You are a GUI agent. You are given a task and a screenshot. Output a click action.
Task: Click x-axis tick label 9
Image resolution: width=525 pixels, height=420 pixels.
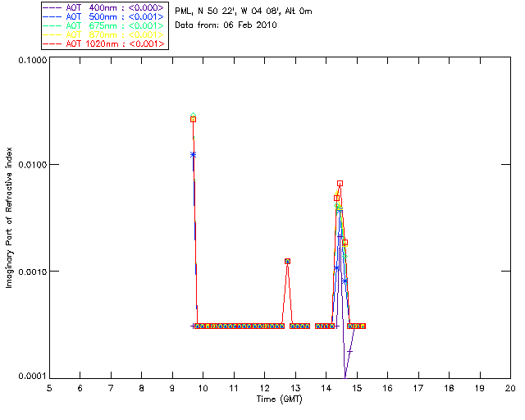pos(172,388)
